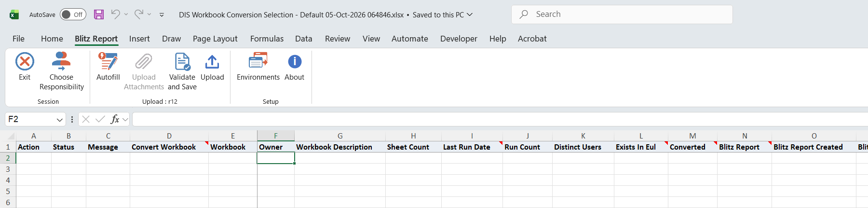The height and width of the screenshot is (208, 868).
Task: Click the Exit session icon
Action: (25, 62)
